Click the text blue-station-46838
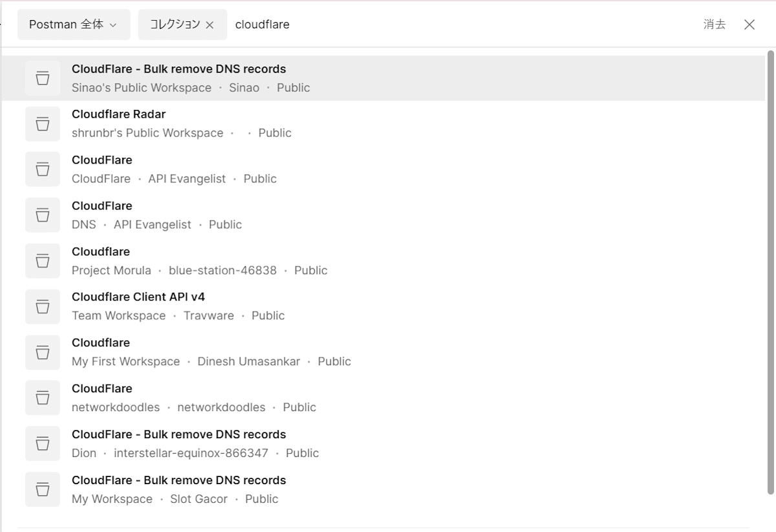Image resolution: width=776 pixels, height=532 pixels. point(222,270)
